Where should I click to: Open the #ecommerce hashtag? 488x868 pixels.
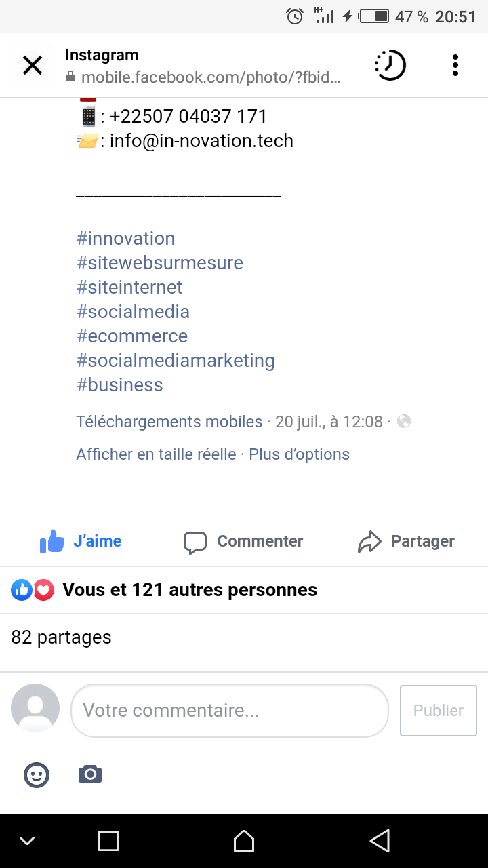(132, 336)
